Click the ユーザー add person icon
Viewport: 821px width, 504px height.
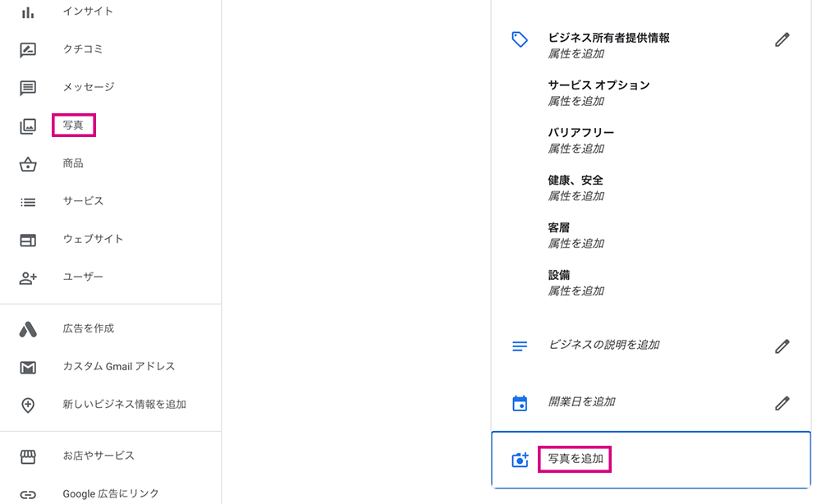(x=28, y=278)
